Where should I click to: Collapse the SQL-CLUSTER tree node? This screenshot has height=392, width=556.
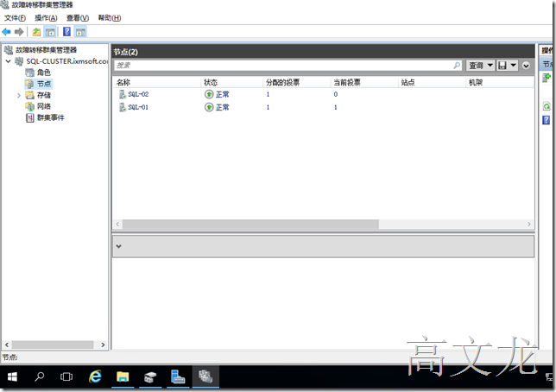(8, 61)
